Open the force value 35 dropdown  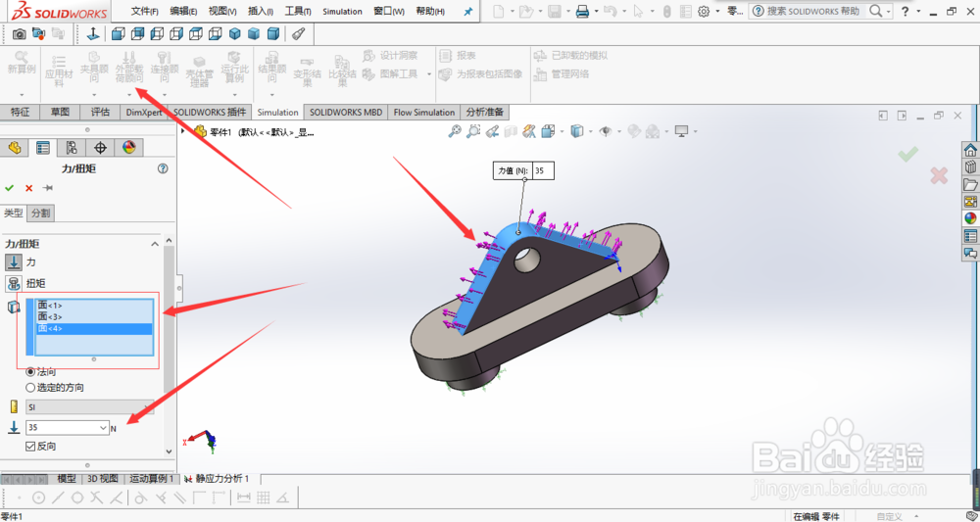coord(103,428)
